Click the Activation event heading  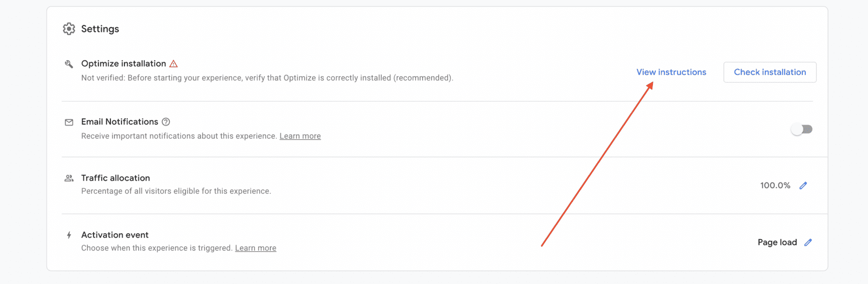115,235
